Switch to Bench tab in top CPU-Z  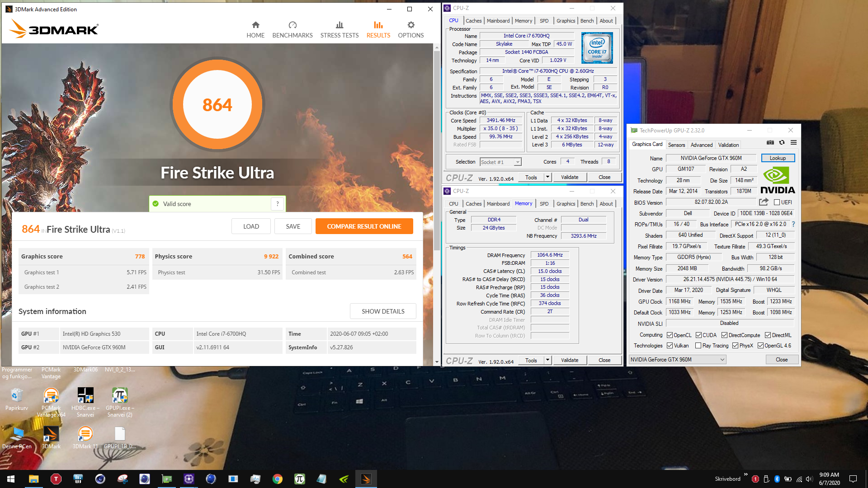point(587,21)
